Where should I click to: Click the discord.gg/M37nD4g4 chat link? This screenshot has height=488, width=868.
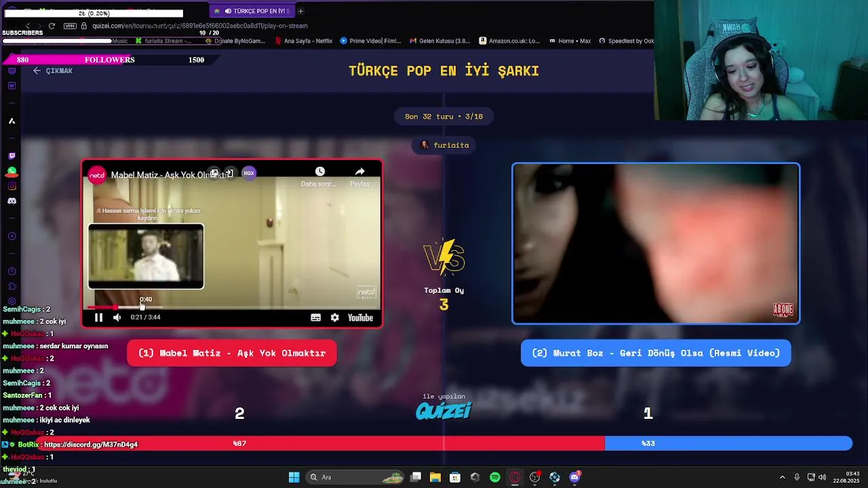(x=91, y=445)
